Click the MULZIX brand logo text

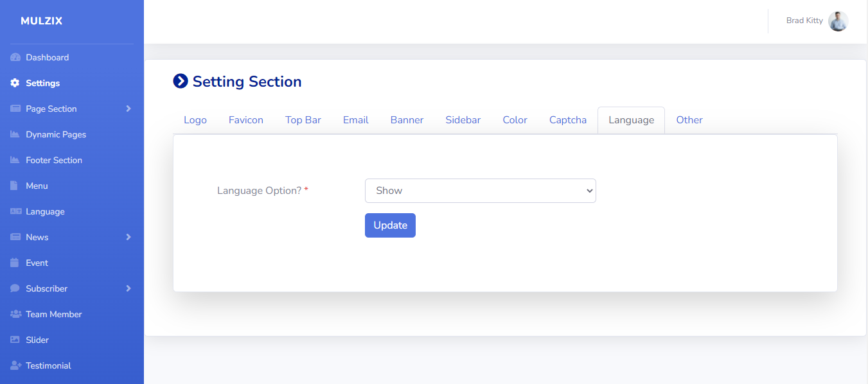click(x=42, y=21)
